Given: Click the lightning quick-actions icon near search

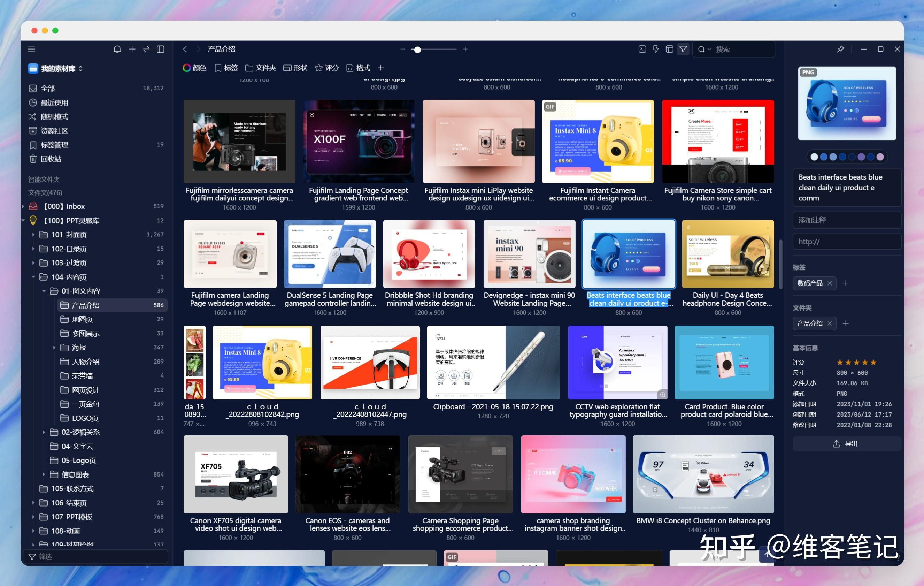Looking at the screenshot, I should tap(656, 49).
